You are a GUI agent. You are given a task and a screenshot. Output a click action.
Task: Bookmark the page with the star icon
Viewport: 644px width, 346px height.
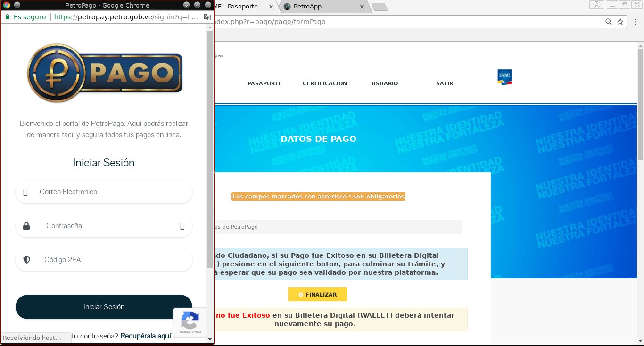620,22
